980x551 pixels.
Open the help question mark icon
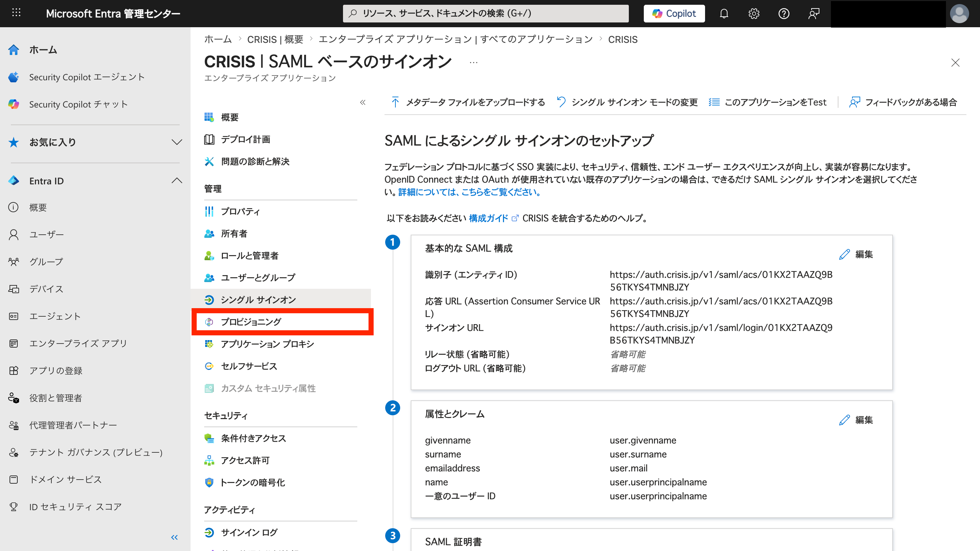784,14
